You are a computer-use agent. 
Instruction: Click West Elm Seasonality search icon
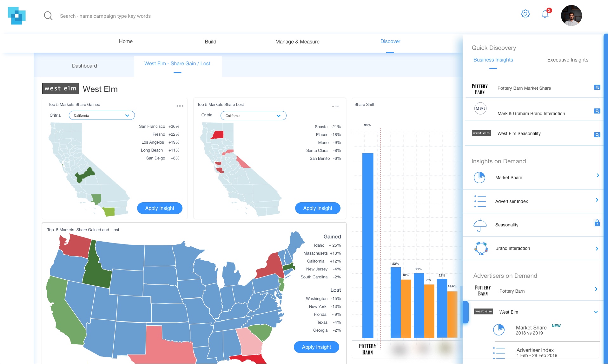coord(597,135)
